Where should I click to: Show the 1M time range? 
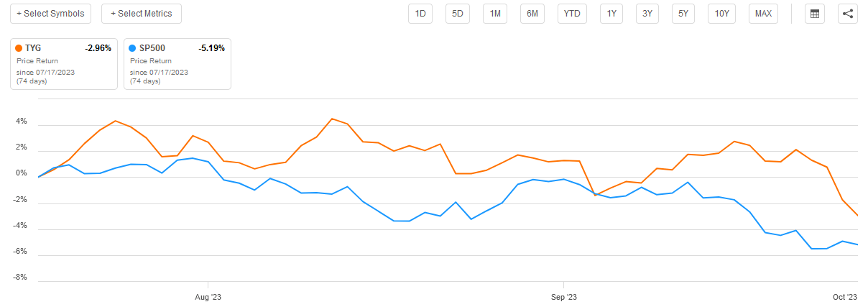tap(495, 14)
